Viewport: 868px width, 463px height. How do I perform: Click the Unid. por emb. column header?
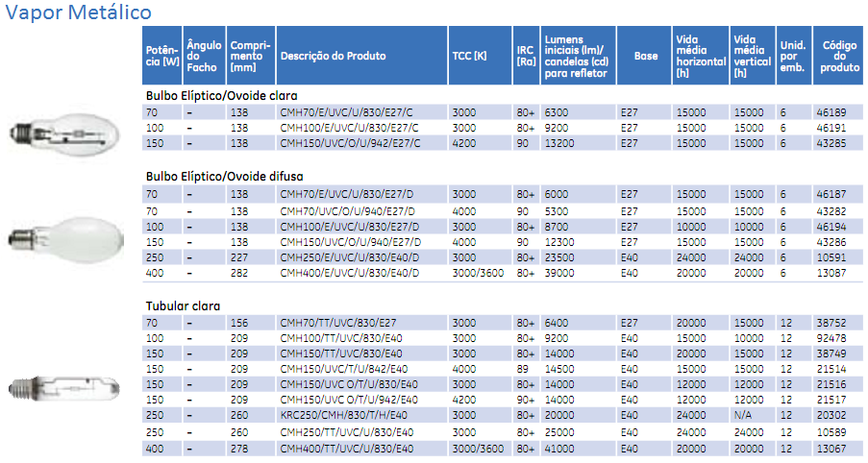794,56
